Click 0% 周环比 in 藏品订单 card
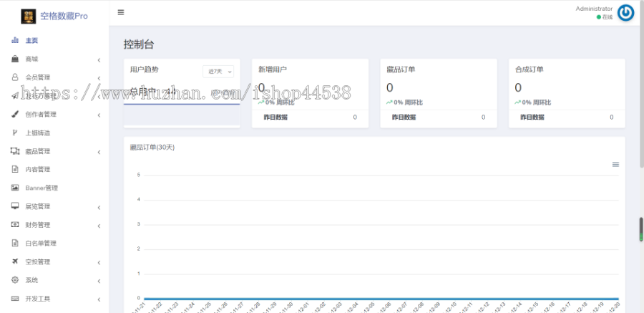The height and width of the screenshot is (313, 644). coord(404,102)
